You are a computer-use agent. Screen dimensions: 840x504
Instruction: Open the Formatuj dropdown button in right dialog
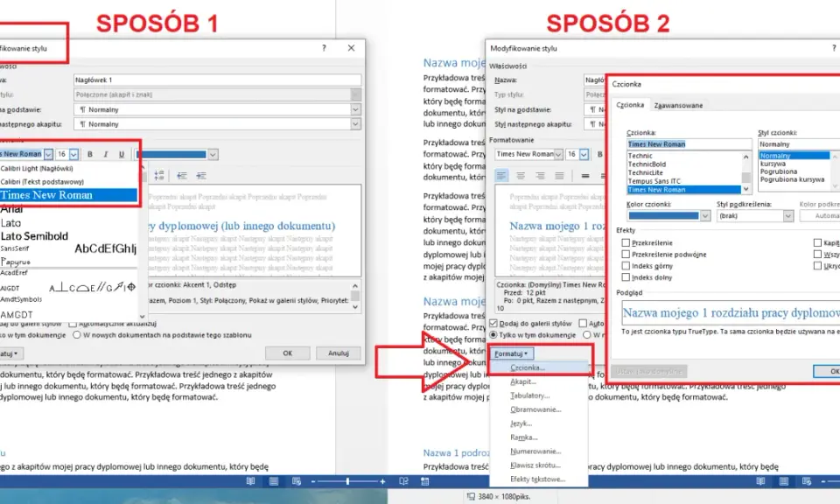point(511,353)
